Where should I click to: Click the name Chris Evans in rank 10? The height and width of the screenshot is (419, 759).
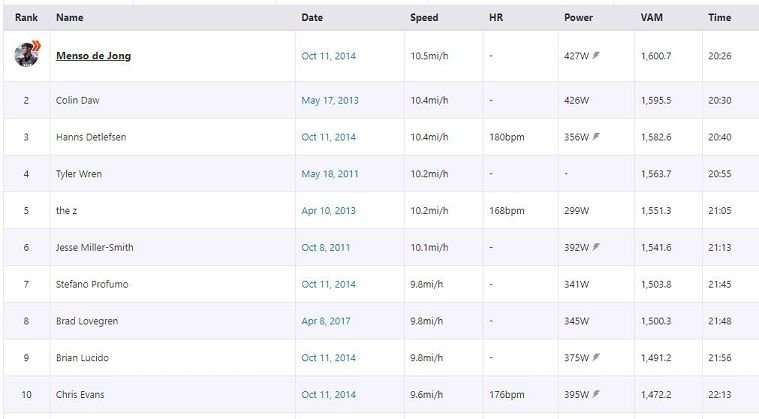coord(80,394)
